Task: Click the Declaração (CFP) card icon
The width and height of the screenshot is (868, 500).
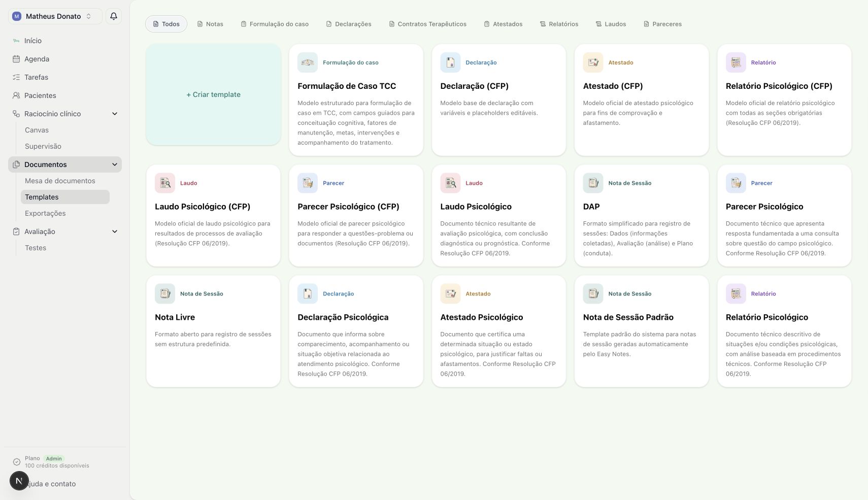Action: pos(450,62)
